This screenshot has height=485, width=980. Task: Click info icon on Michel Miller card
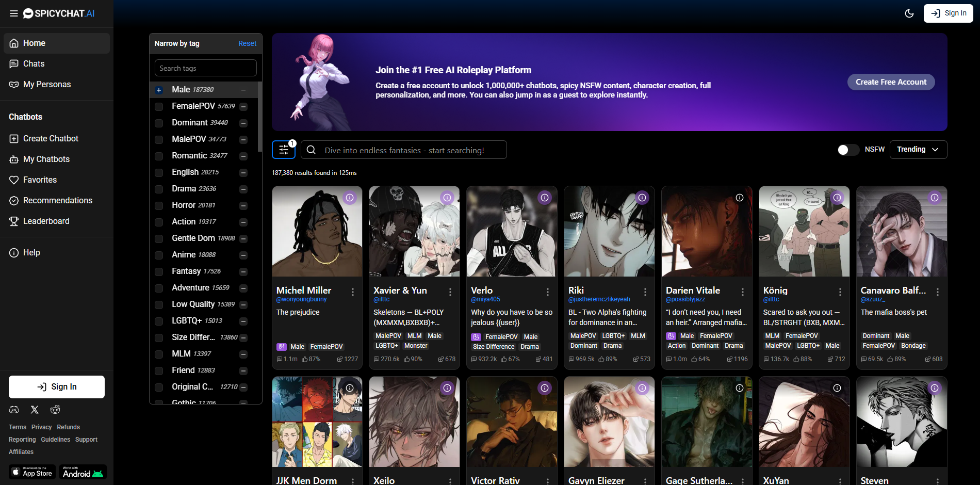[x=350, y=198]
